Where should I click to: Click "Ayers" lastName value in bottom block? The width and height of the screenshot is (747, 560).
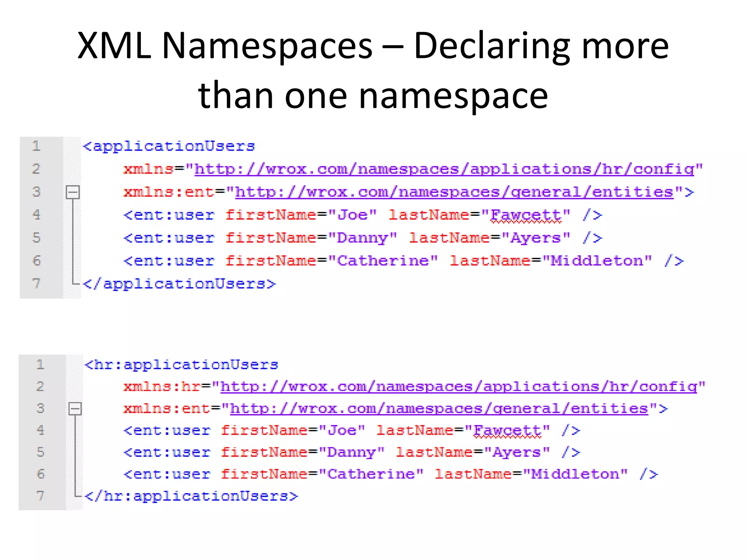tap(517, 452)
